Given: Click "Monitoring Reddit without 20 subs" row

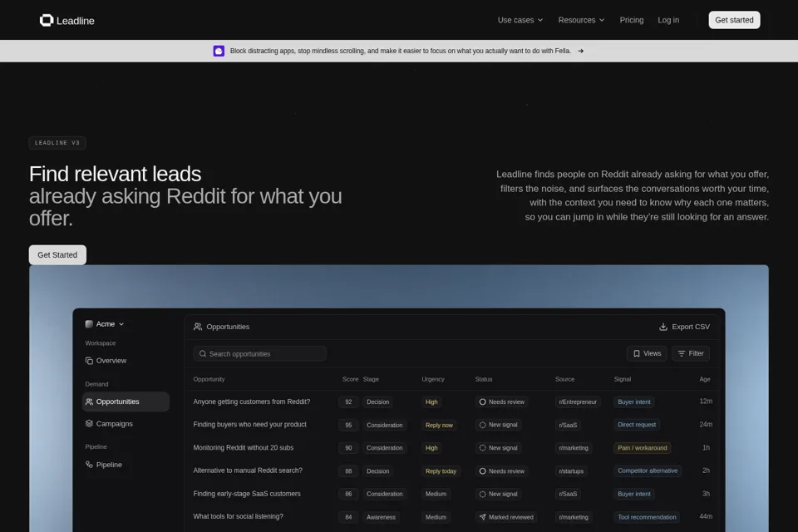Looking at the screenshot, I should pos(452,448).
